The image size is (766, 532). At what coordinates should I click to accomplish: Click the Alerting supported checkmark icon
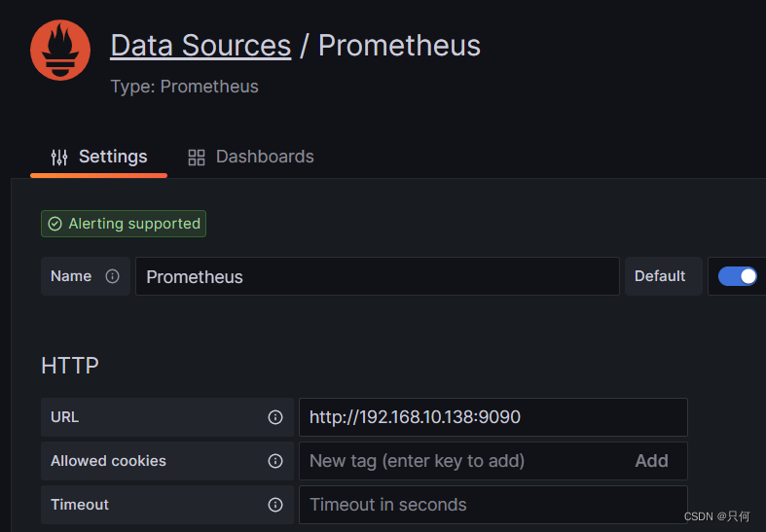pyautogui.click(x=55, y=224)
